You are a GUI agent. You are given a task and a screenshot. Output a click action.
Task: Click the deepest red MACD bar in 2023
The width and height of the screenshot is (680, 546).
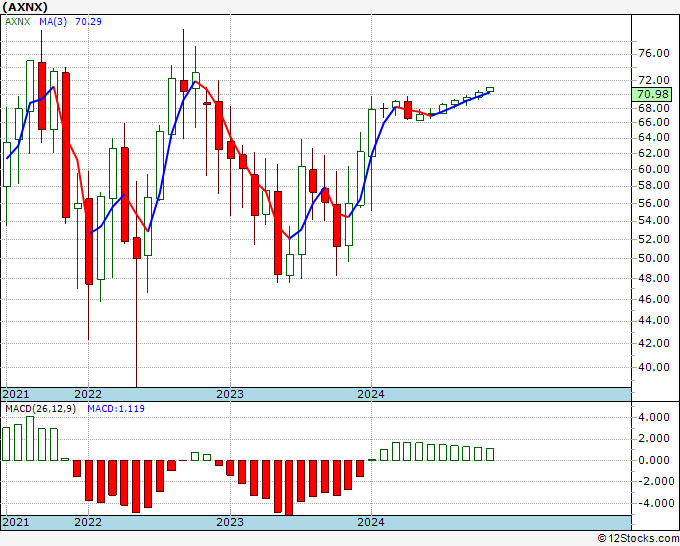pos(289,488)
